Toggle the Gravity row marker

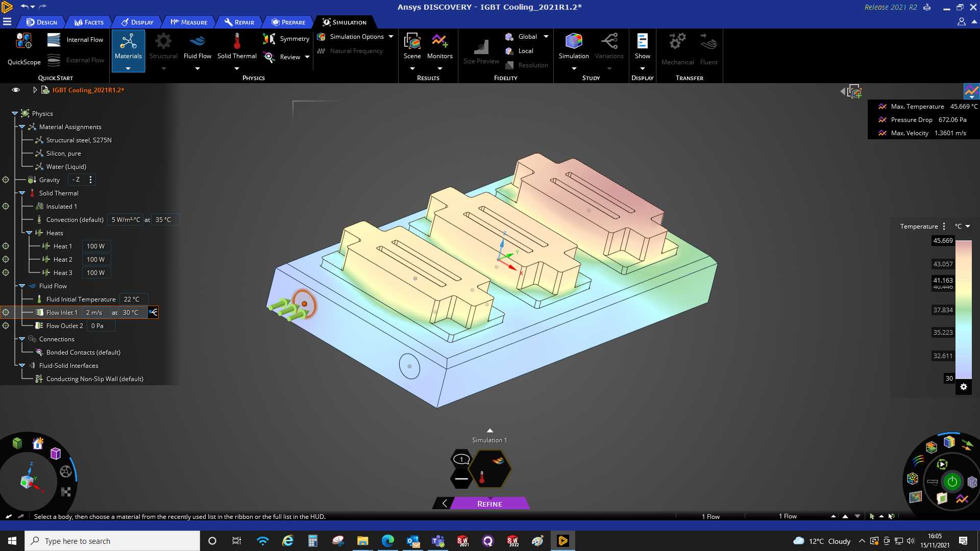tap(6, 180)
